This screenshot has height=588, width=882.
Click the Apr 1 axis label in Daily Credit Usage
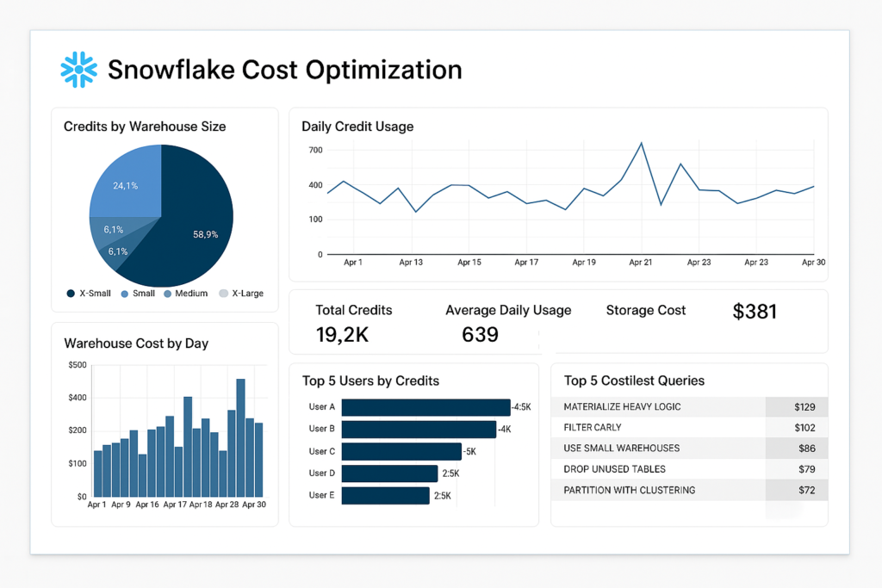(x=353, y=263)
